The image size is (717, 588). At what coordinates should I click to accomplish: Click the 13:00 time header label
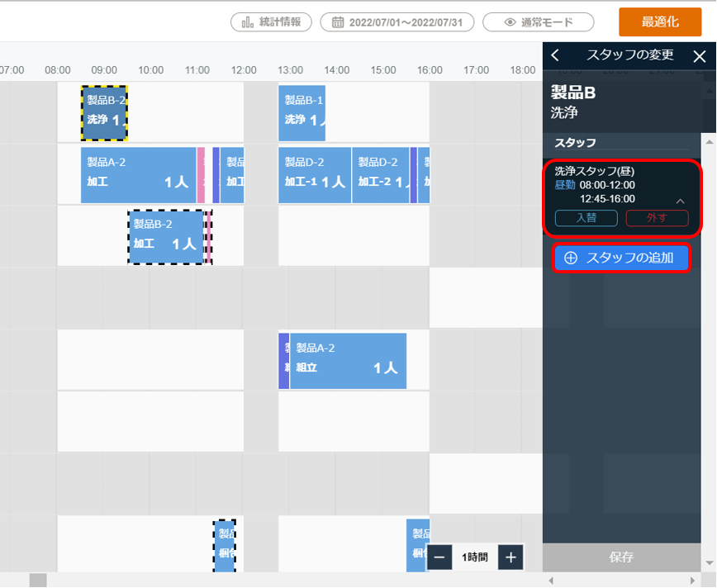290,70
